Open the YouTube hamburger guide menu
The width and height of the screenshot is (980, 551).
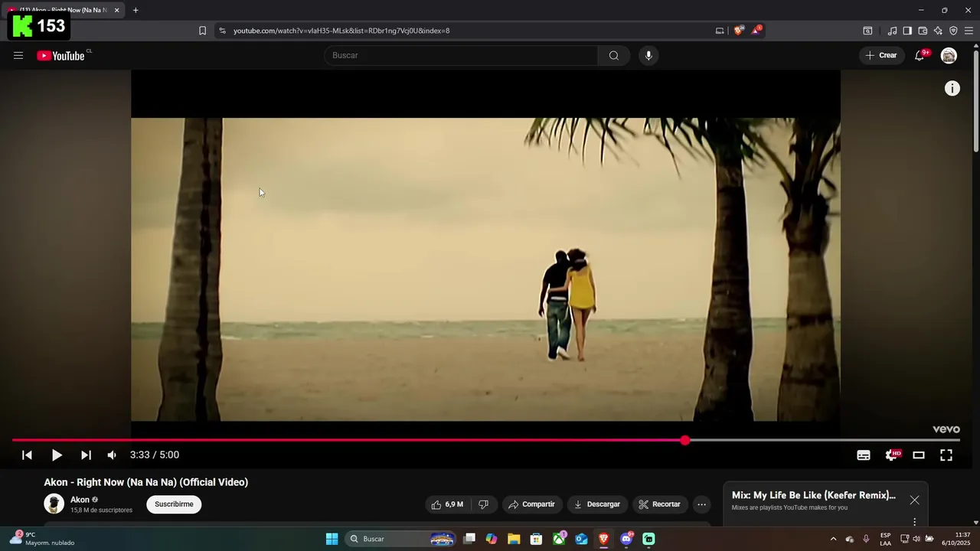click(18, 55)
